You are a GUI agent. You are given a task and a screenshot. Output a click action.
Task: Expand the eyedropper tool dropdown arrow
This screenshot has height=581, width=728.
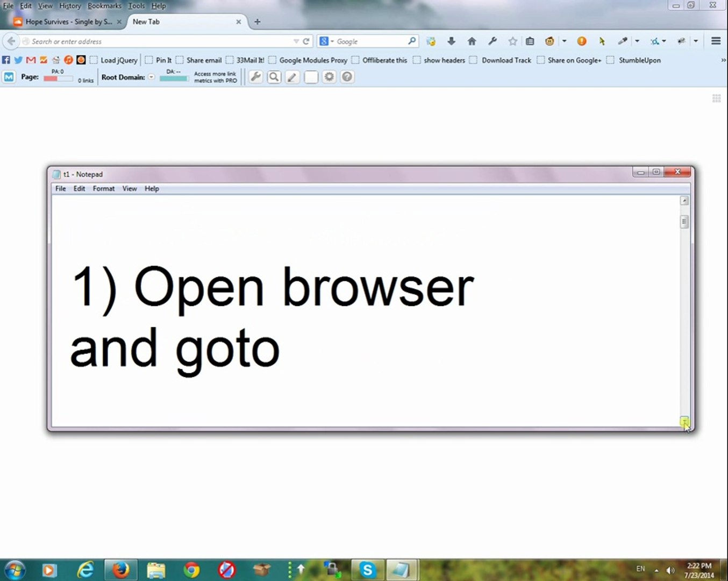[637, 41]
